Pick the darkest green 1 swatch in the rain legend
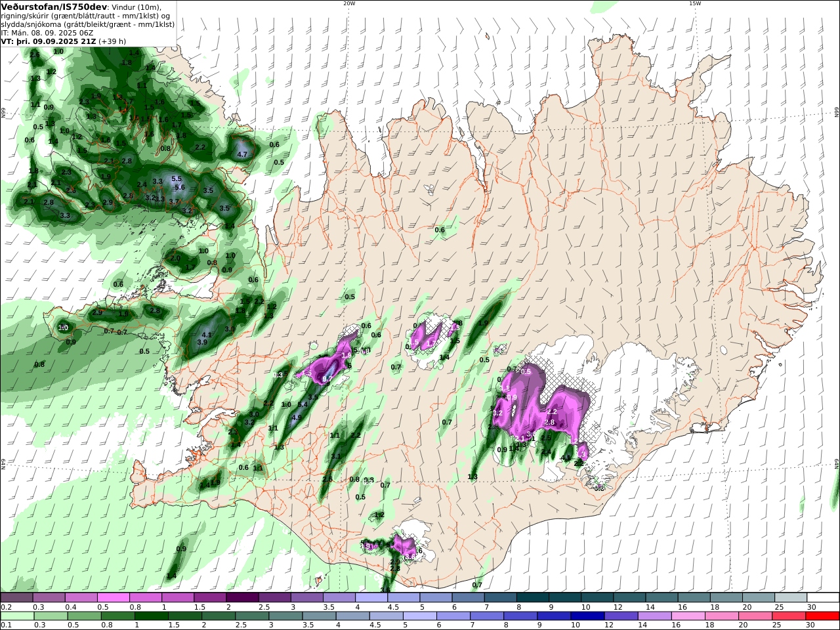The image size is (840, 630). [x=151, y=616]
